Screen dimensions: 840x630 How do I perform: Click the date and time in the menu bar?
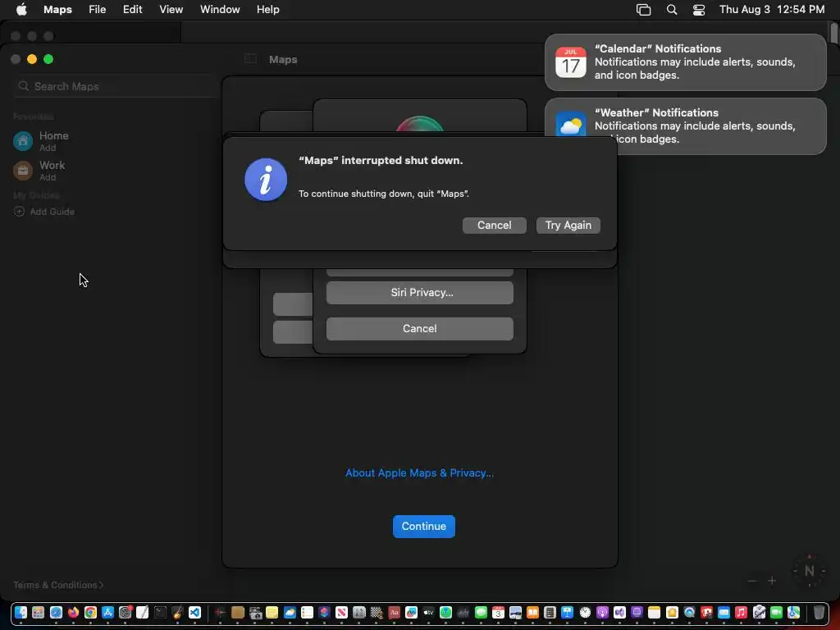pos(771,9)
